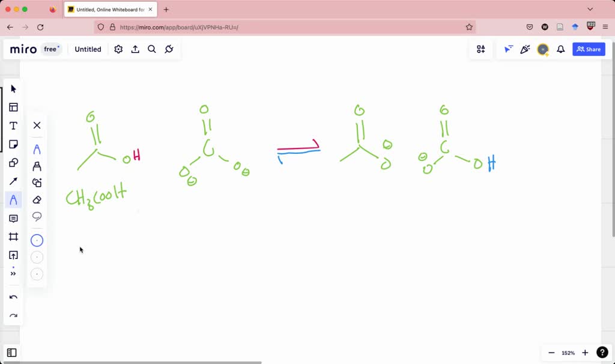The height and width of the screenshot is (364, 615).
Task: List all tabs chevron dropdown
Action: click(590, 9)
